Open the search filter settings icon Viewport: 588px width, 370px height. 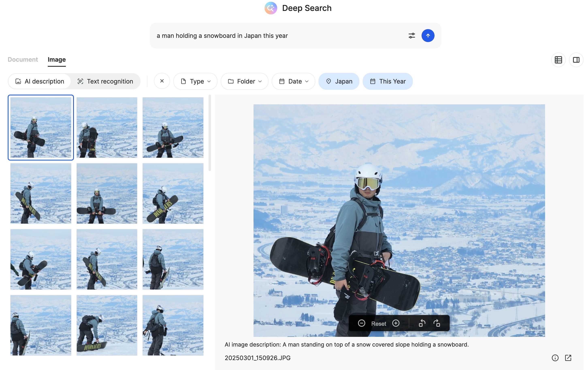click(x=411, y=35)
